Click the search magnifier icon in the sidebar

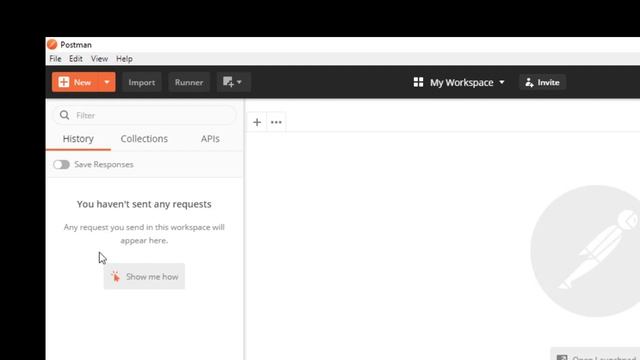click(x=64, y=115)
